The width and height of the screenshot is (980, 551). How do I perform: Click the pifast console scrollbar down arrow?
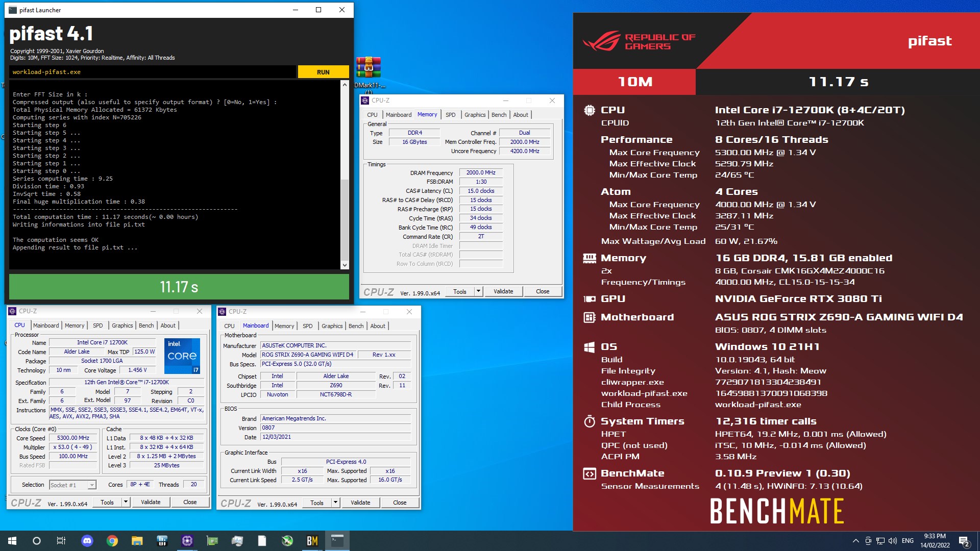pyautogui.click(x=345, y=265)
